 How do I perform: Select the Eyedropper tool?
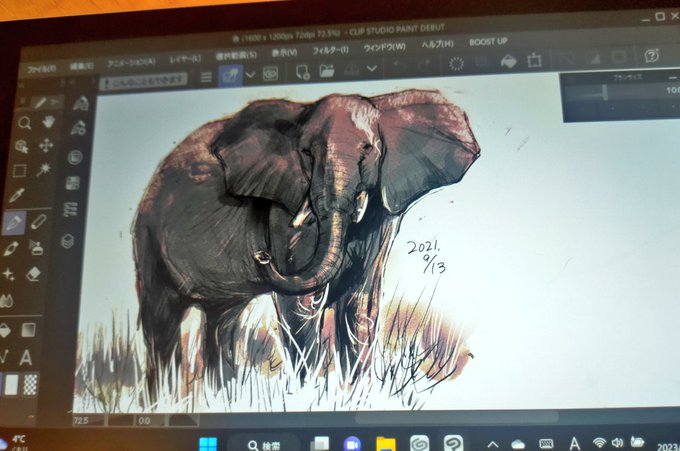pos(16,196)
